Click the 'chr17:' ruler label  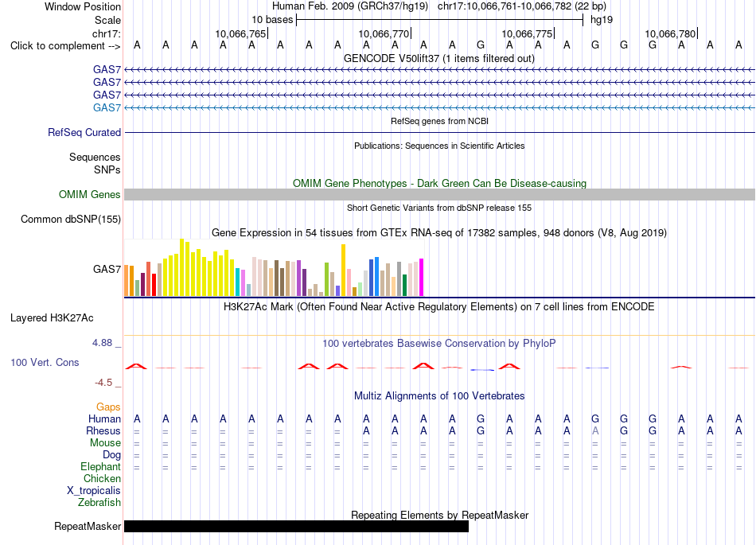tap(107, 33)
